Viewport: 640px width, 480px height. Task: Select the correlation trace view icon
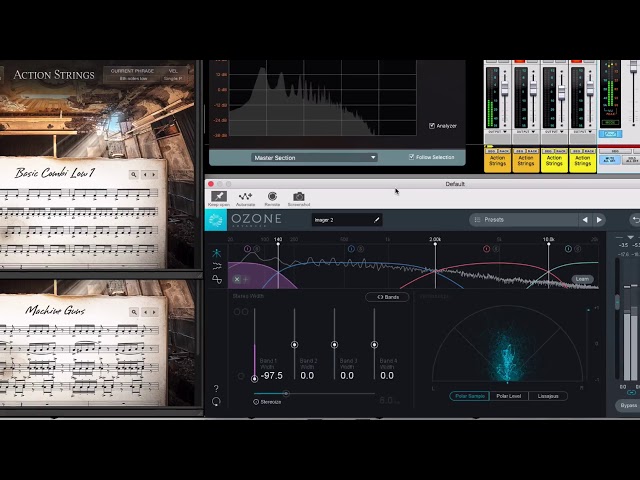(217, 279)
